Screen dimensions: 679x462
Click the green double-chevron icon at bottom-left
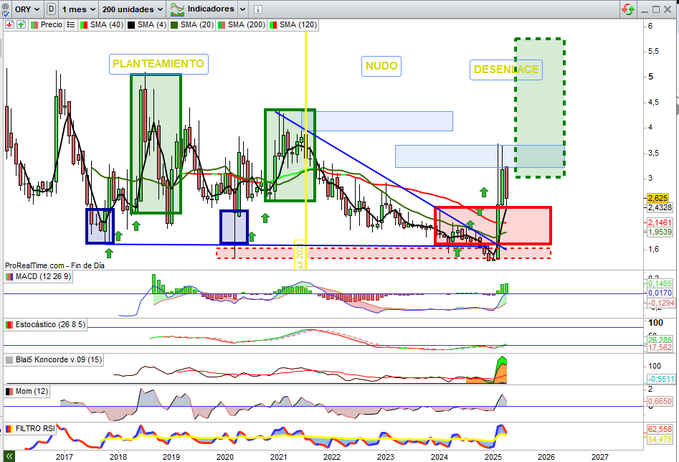9,456
